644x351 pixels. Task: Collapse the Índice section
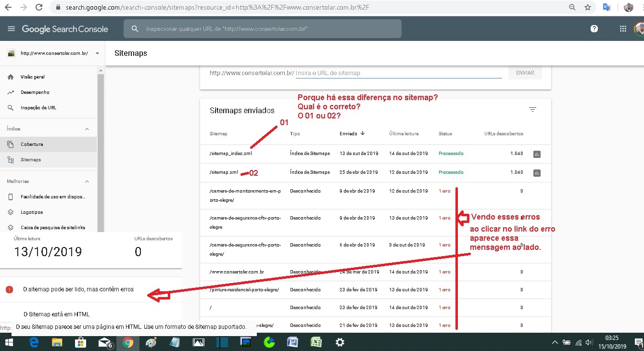pyautogui.click(x=87, y=129)
